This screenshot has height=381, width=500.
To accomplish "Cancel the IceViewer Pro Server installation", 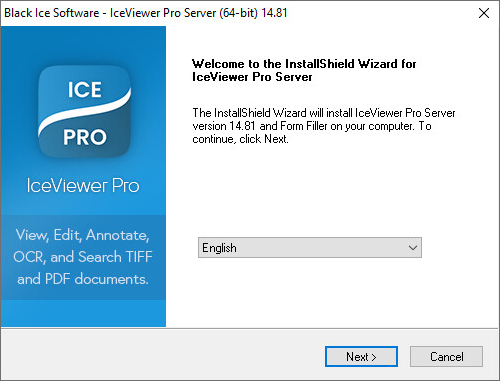I will [x=446, y=357].
